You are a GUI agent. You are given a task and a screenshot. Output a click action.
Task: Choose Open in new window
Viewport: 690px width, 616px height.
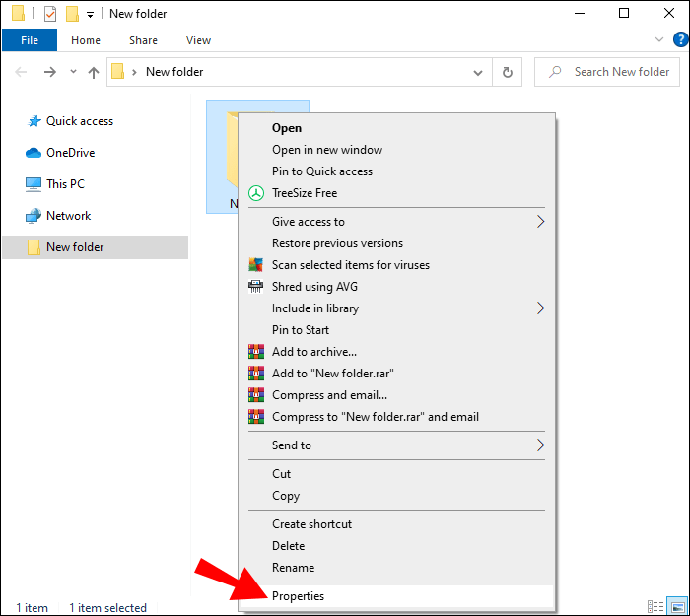(396, 150)
